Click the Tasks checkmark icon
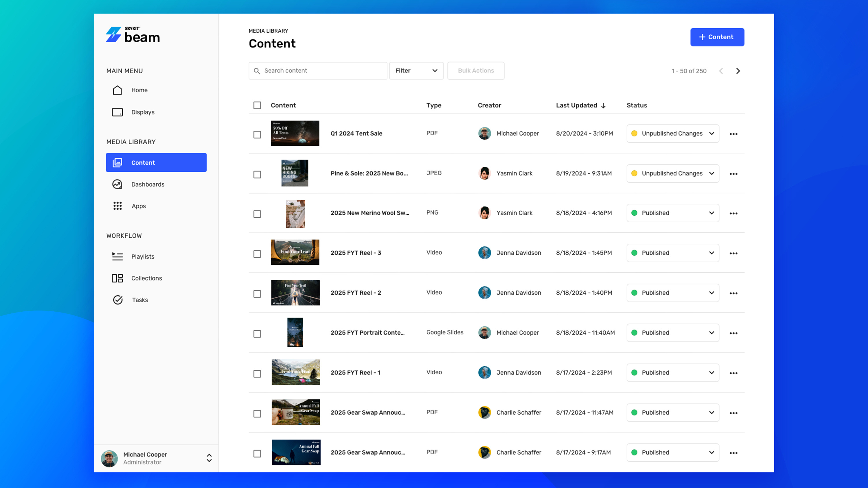This screenshot has width=868, height=488. [x=117, y=300]
